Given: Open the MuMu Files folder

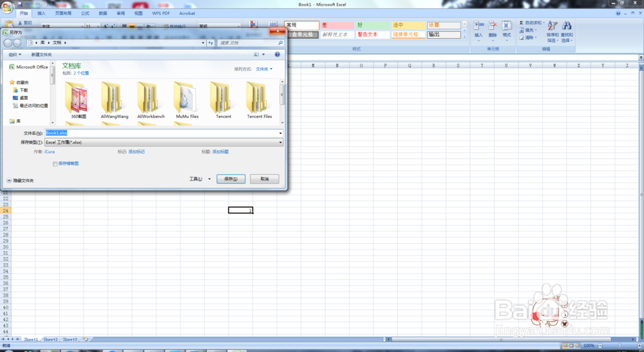Looking at the screenshot, I should point(187,99).
